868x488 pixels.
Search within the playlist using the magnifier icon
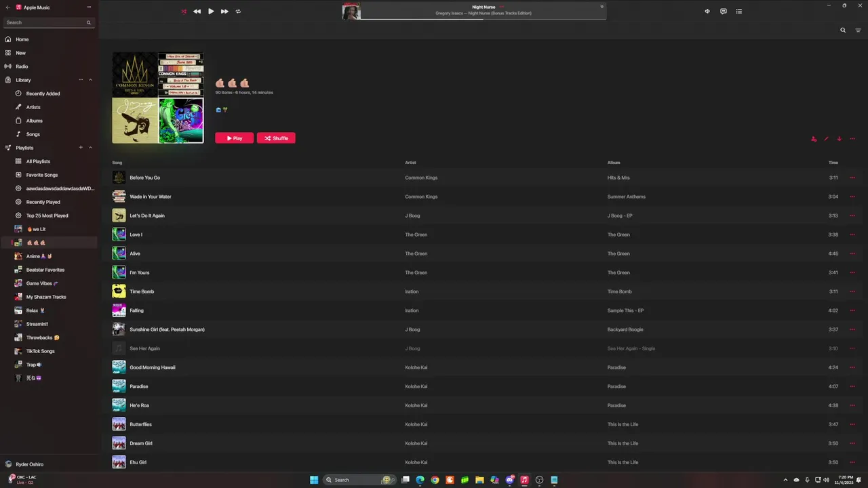843,30
